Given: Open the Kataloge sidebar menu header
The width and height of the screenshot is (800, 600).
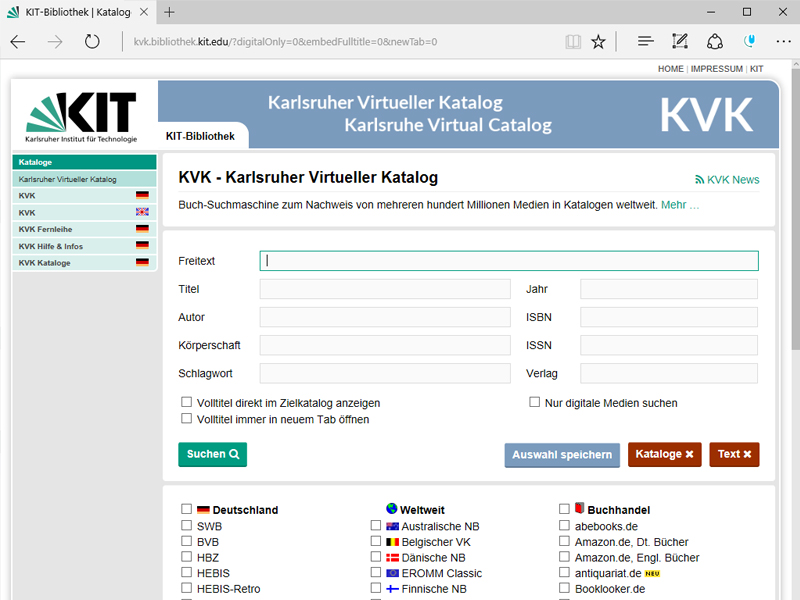Looking at the screenshot, I should click(x=84, y=162).
